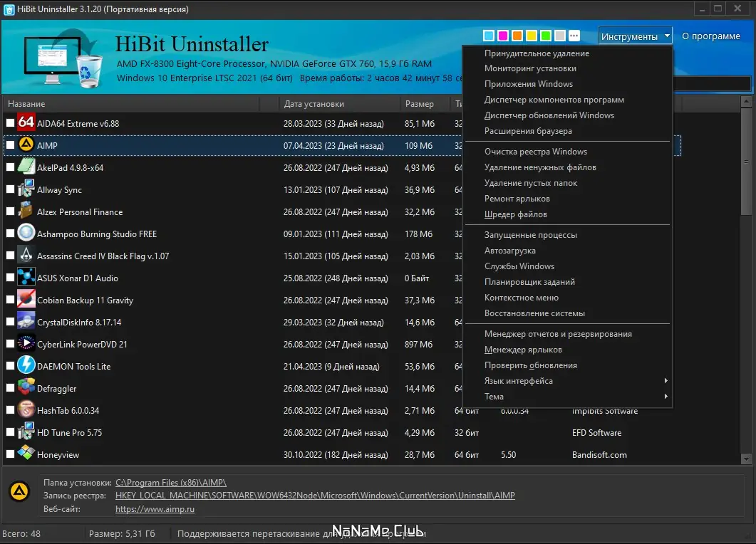Select the yellow theme color swatch

click(532, 36)
